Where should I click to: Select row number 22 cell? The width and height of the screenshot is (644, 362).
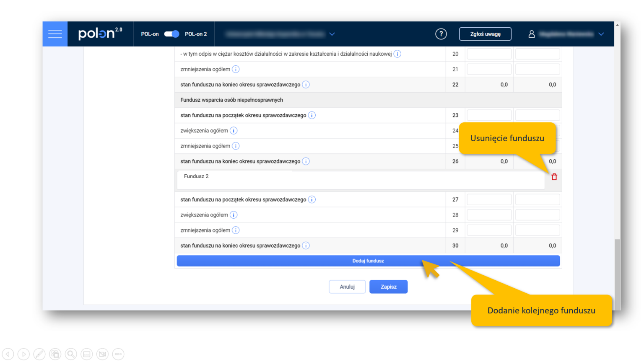pyautogui.click(x=455, y=85)
